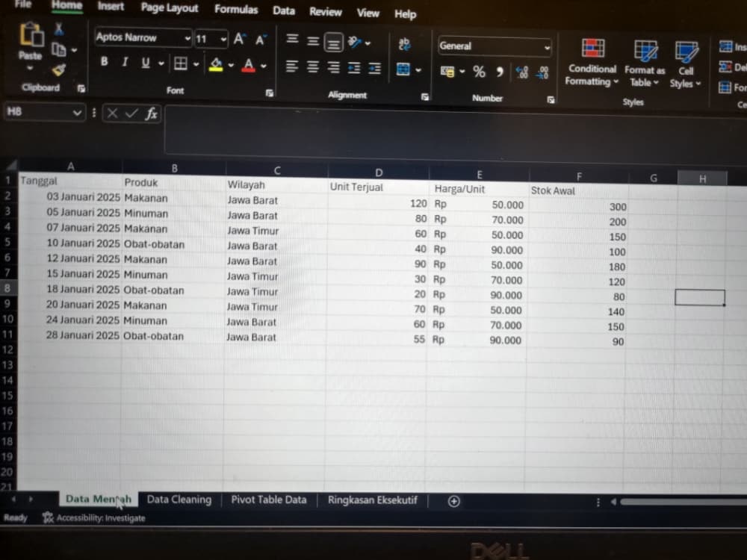Decrease font size with smaller A icon
The image size is (747, 560).
tap(260, 40)
